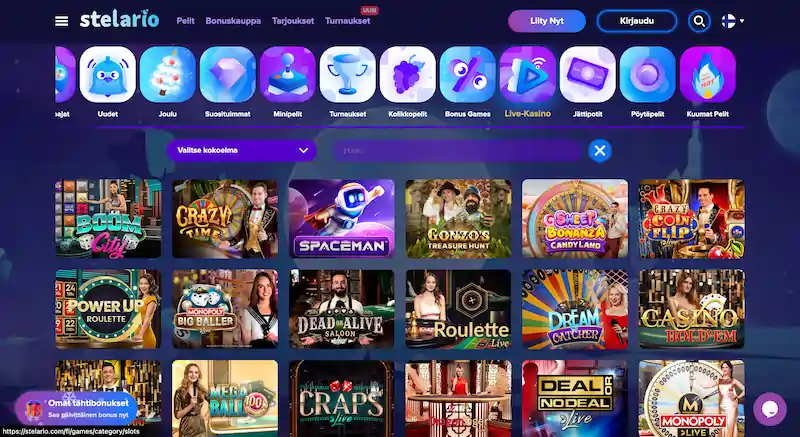Click the search magnifier icon

pos(699,21)
